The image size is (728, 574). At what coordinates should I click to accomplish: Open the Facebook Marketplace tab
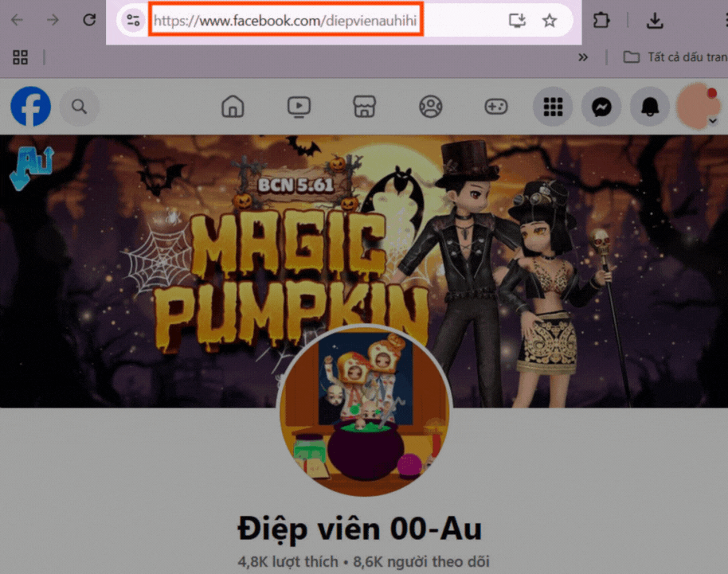(x=365, y=106)
